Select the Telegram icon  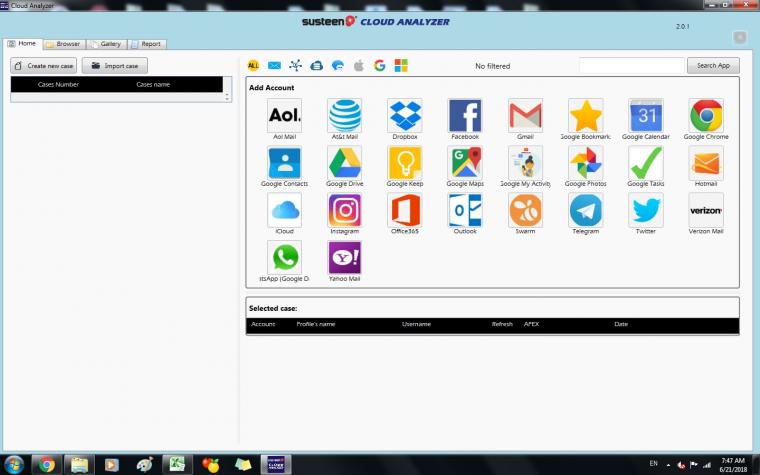[586, 210]
